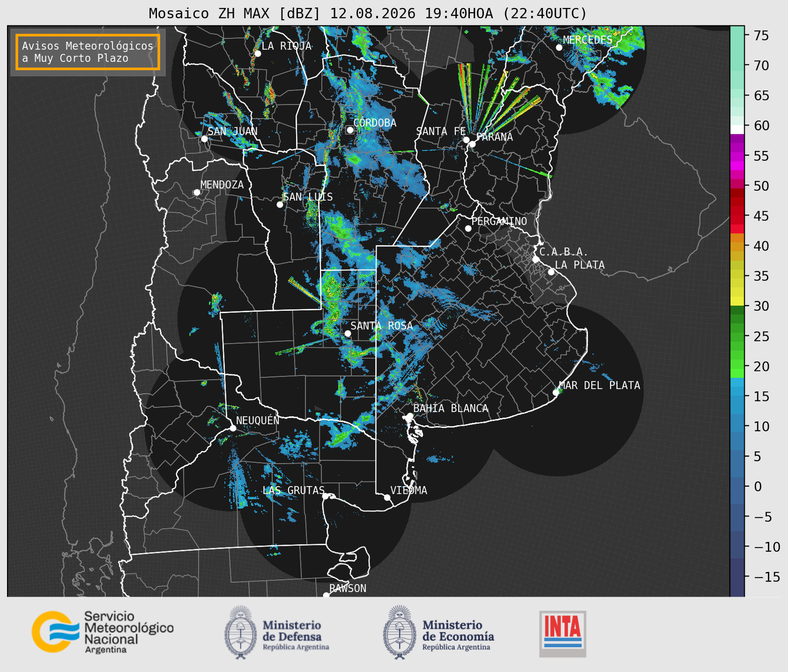The width and height of the screenshot is (788, 672).
Task: Click the white 60 dBZ color band
Action: coord(737,129)
